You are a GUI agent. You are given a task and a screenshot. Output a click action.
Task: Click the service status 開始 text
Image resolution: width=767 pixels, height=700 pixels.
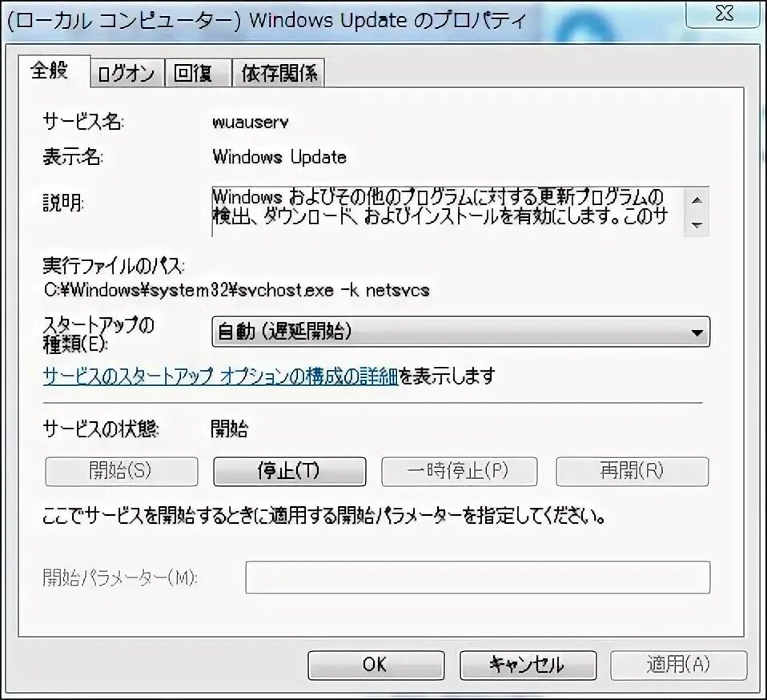[x=229, y=429]
